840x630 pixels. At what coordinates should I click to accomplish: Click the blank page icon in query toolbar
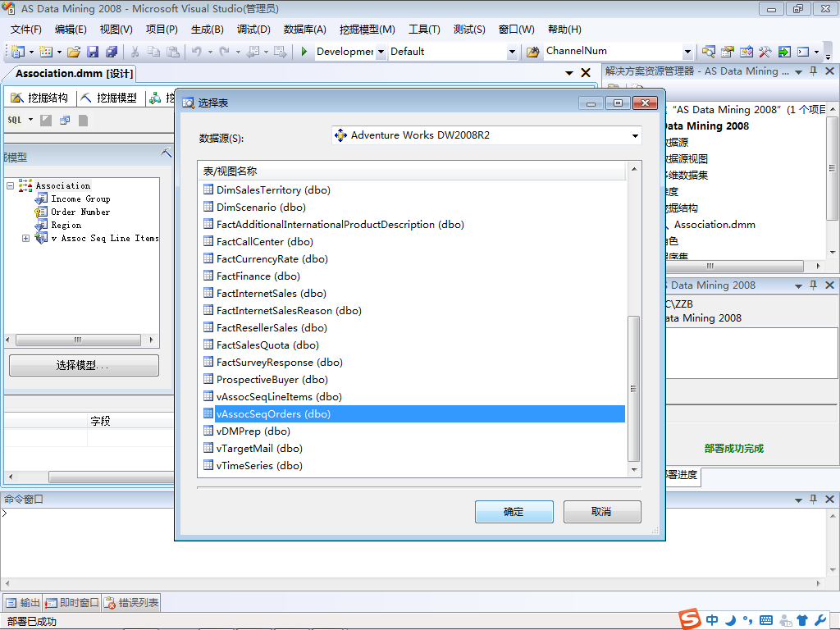click(x=83, y=121)
